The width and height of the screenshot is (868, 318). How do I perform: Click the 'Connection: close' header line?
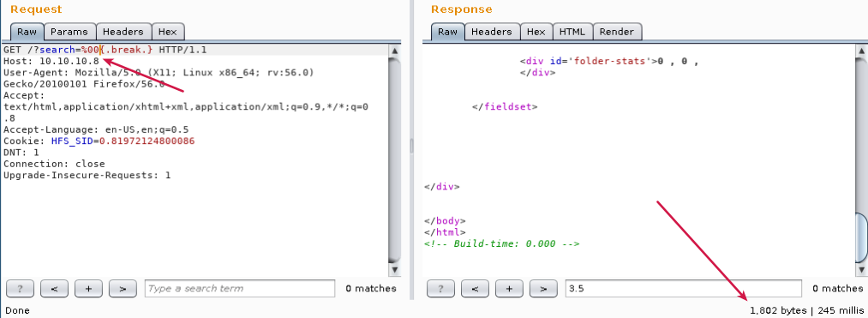pyautogui.click(x=54, y=164)
